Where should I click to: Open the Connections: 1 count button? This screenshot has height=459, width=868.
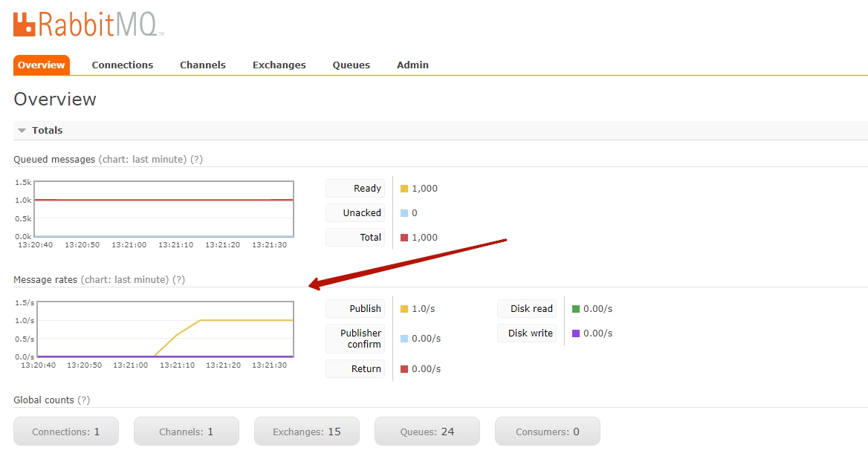(x=66, y=432)
